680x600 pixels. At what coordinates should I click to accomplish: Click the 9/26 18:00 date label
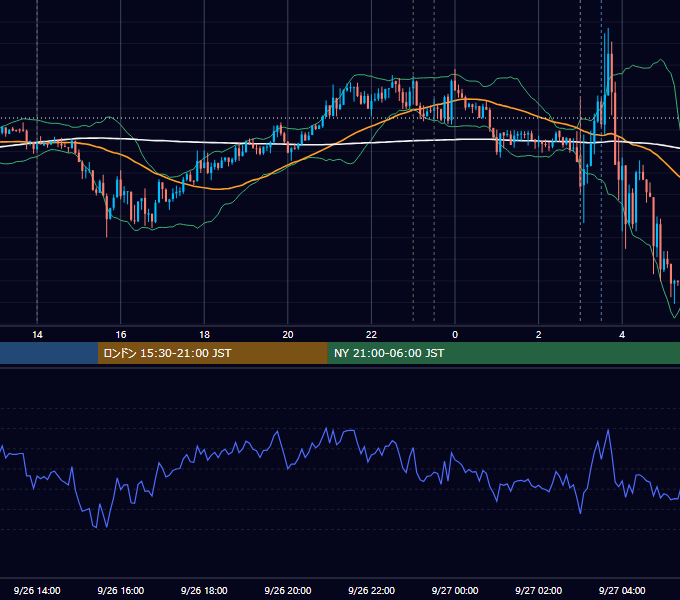pos(204,590)
